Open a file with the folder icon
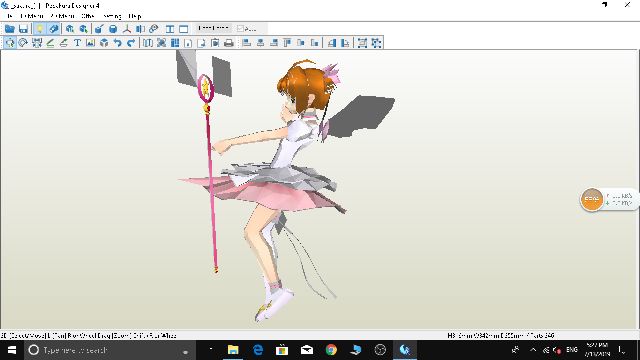This screenshot has width=640, height=360. click(10, 29)
